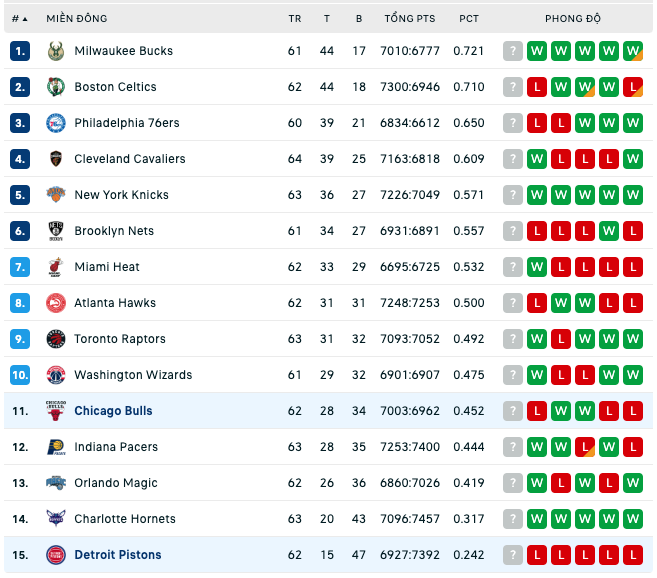Open the Detroit Pistons team link
657x578 pixels.
pos(118,555)
